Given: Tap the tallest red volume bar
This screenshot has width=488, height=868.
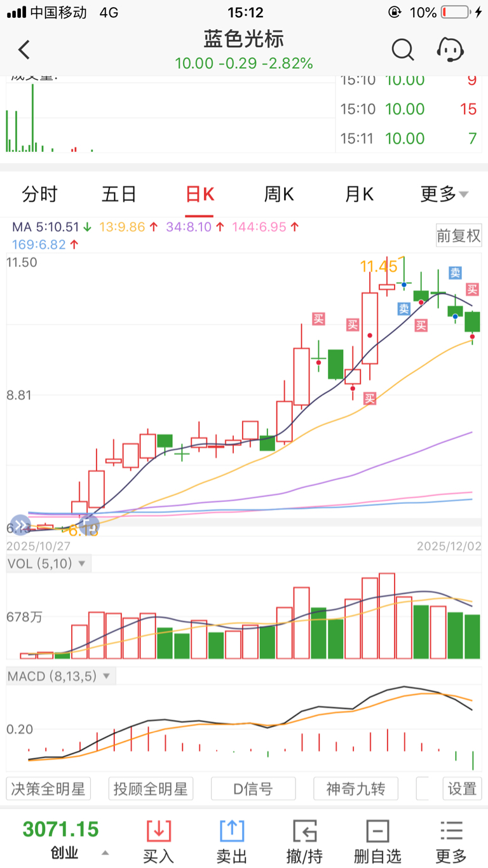Looking at the screenshot, I should pos(387,616).
